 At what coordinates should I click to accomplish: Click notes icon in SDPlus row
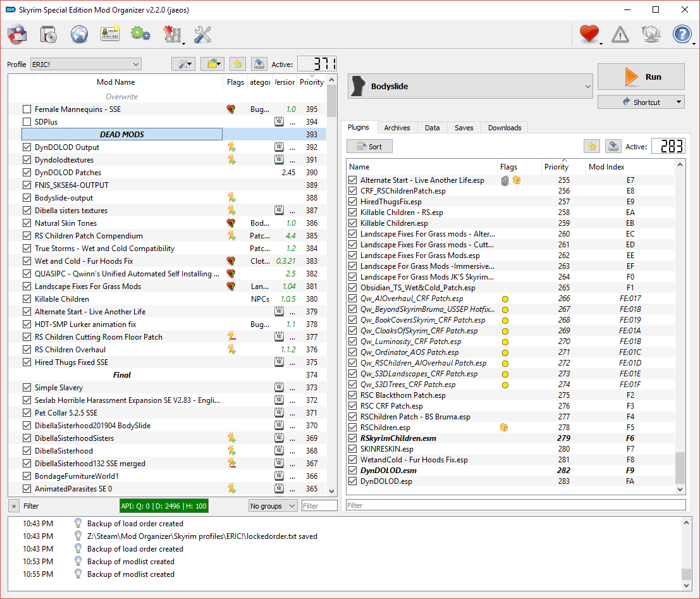click(x=279, y=121)
